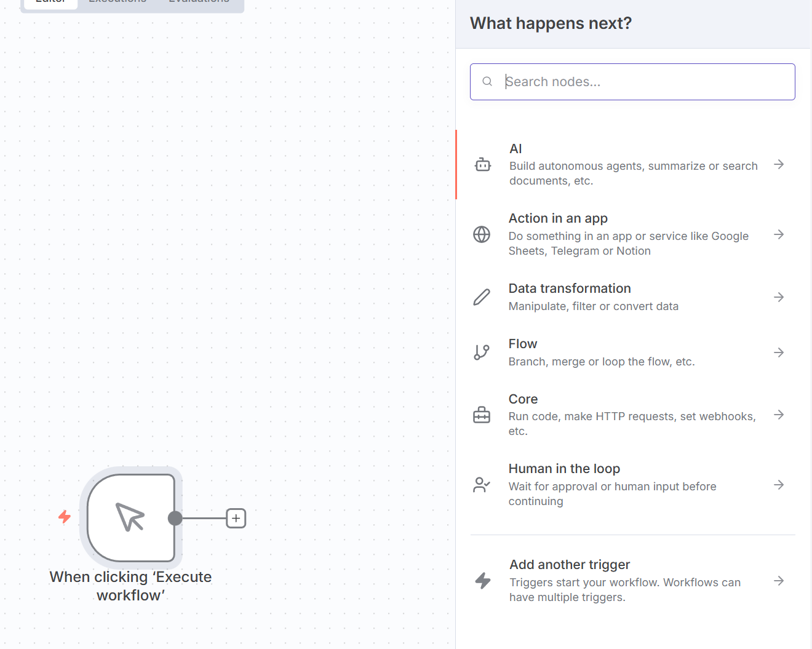This screenshot has width=812, height=649.
Task: Click the Human in the loop person icon
Action: (x=482, y=485)
